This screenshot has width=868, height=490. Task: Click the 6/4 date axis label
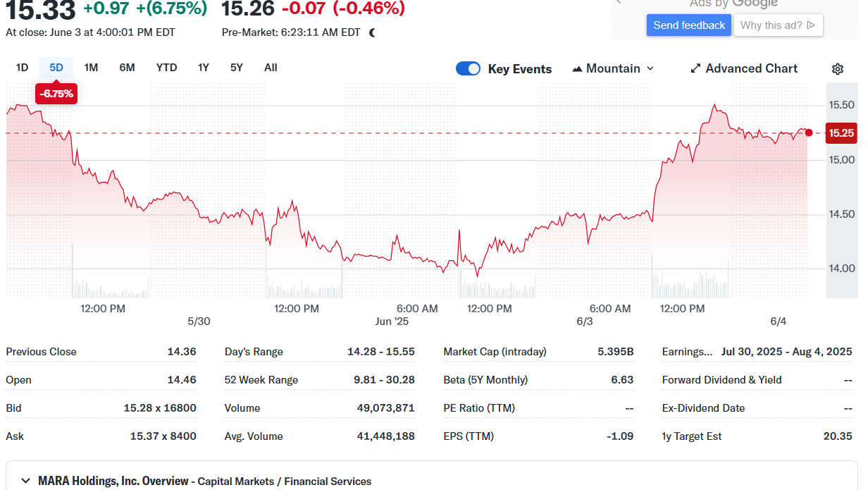(778, 321)
